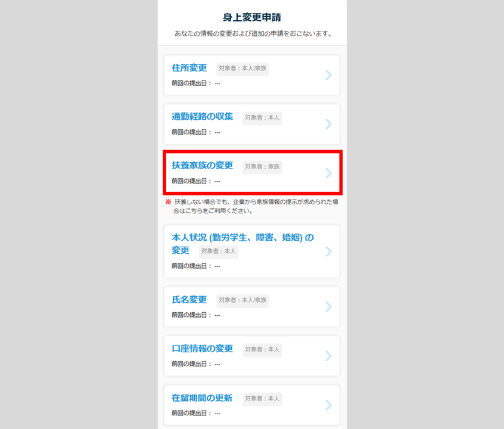
Task: Click 前回の提出日 text under 通勤経路の収集
Action: [x=196, y=132]
